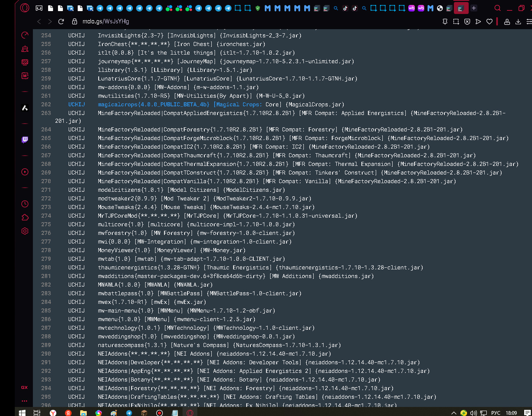Click the LunatriusCore log entry
This screenshot has height=416, width=532.
click(227, 78)
